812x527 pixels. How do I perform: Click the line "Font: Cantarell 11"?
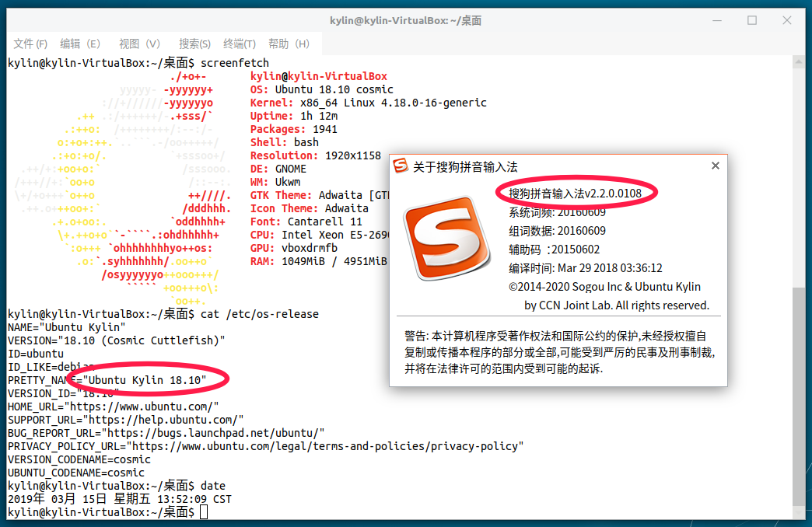click(306, 222)
